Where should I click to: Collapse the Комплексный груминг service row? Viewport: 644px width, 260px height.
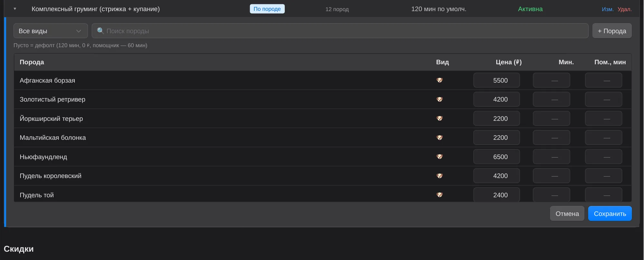coord(15,9)
